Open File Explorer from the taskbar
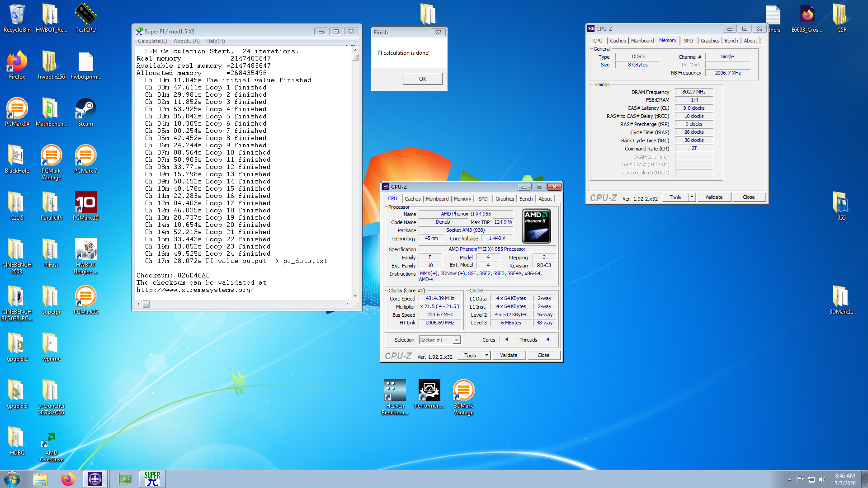The image size is (868, 488). pyautogui.click(x=40, y=479)
